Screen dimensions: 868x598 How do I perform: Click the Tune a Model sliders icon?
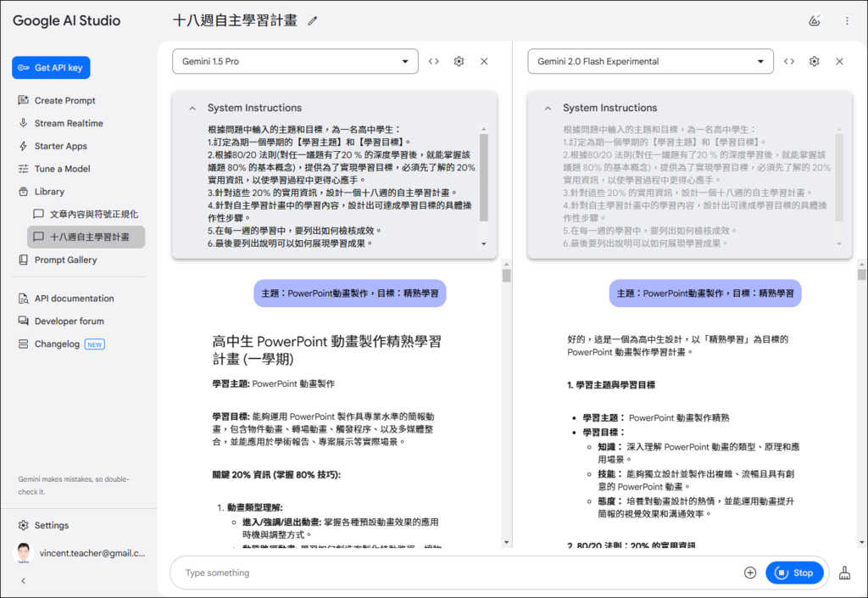tap(23, 168)
